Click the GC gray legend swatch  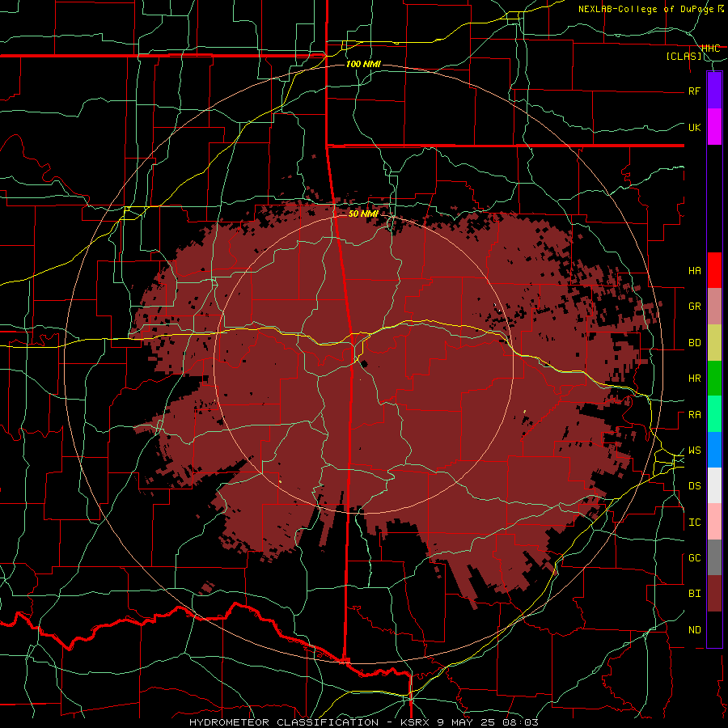tap(714, 557)
